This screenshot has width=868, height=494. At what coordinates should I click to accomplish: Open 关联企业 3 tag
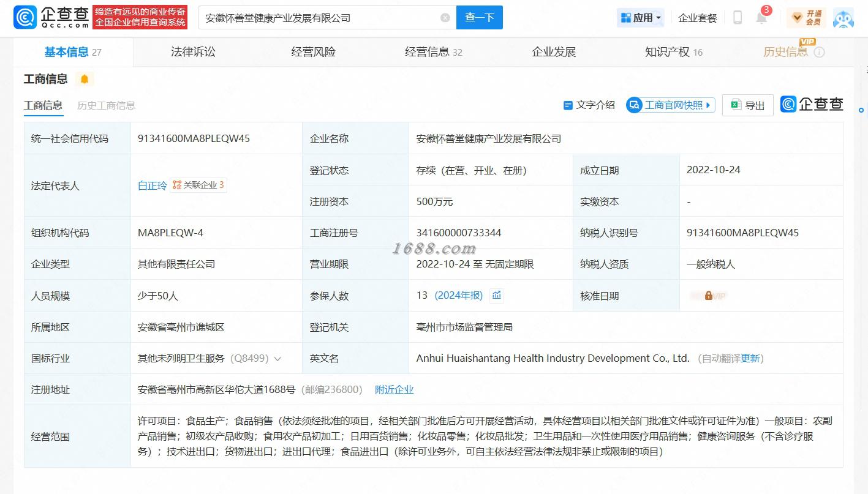tap(198, 185)
